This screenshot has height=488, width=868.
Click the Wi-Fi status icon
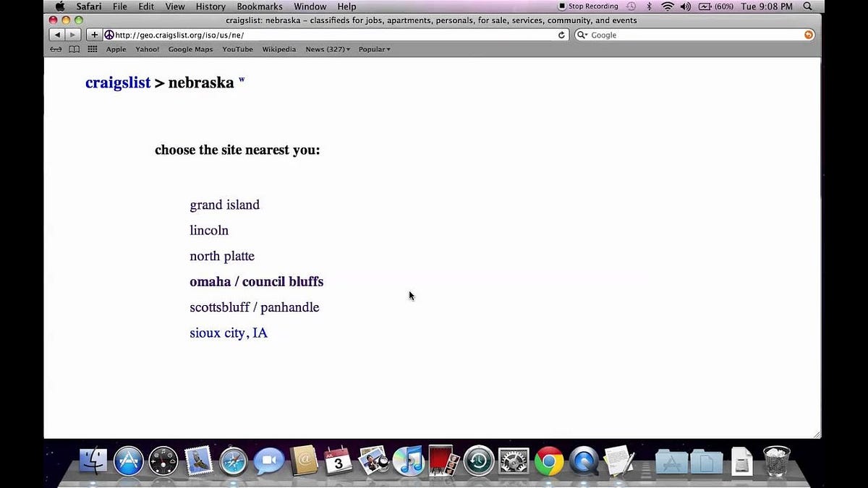click(668, 7)
